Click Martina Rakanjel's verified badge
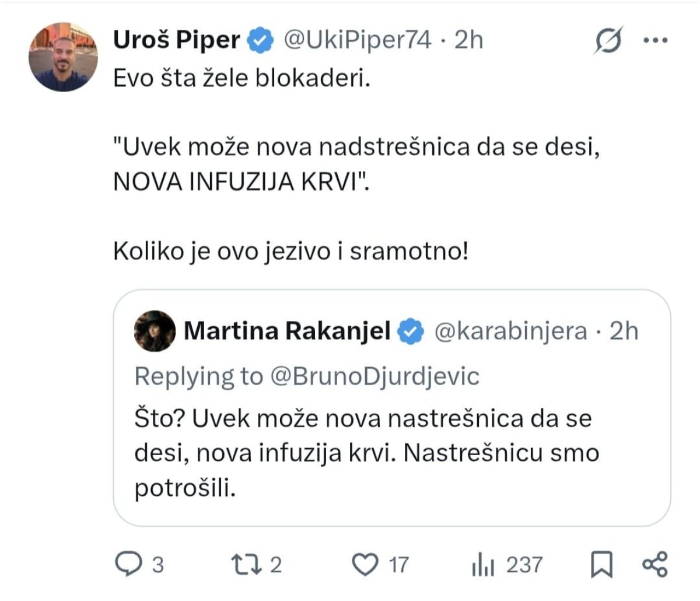 point(411,331)
